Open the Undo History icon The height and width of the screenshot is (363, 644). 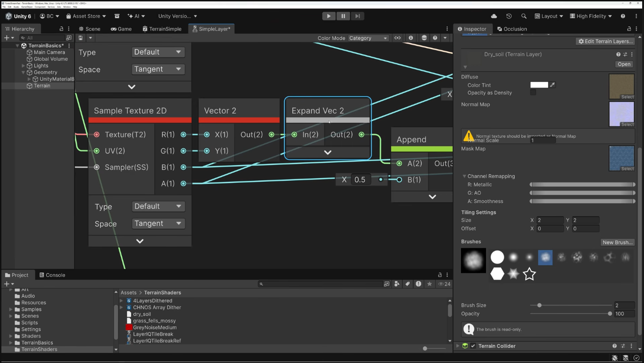pyautogui.click(x=509, y=16)
